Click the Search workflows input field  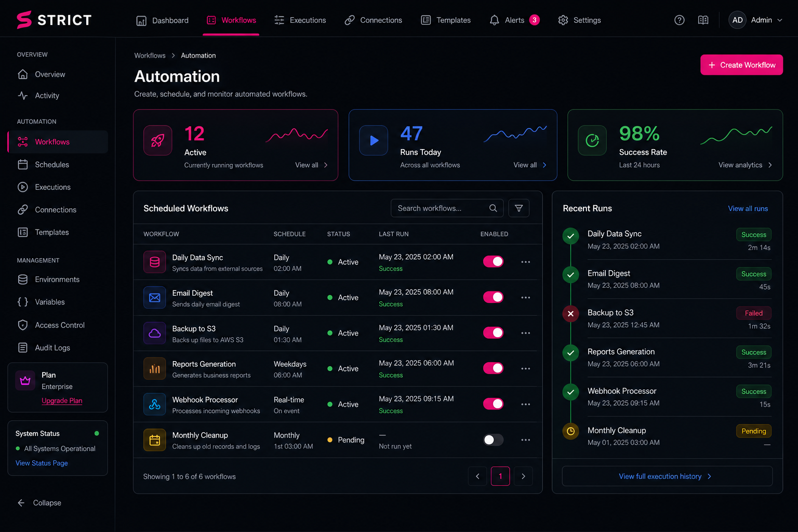pyautogui.click(x=447, y=208)
